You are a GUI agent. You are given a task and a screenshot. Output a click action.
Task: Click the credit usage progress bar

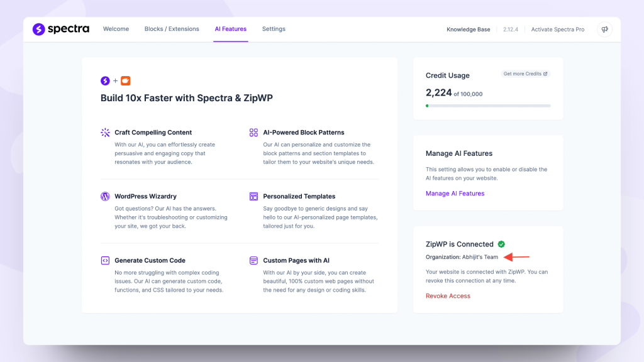[488, 106]
